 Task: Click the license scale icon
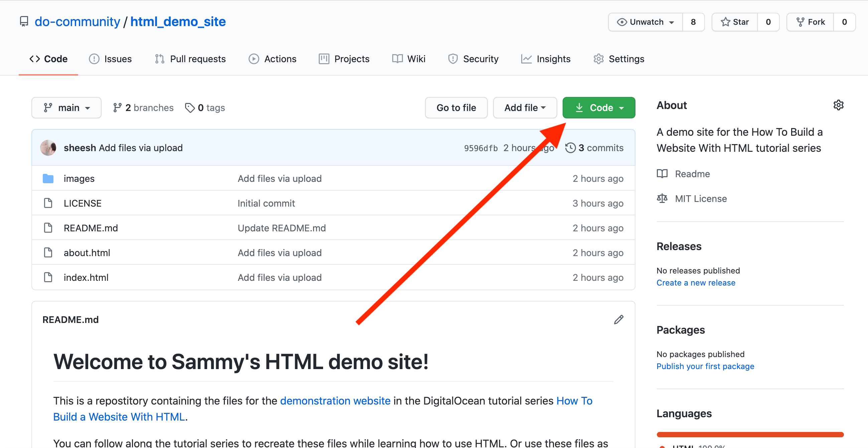point(662,199)
